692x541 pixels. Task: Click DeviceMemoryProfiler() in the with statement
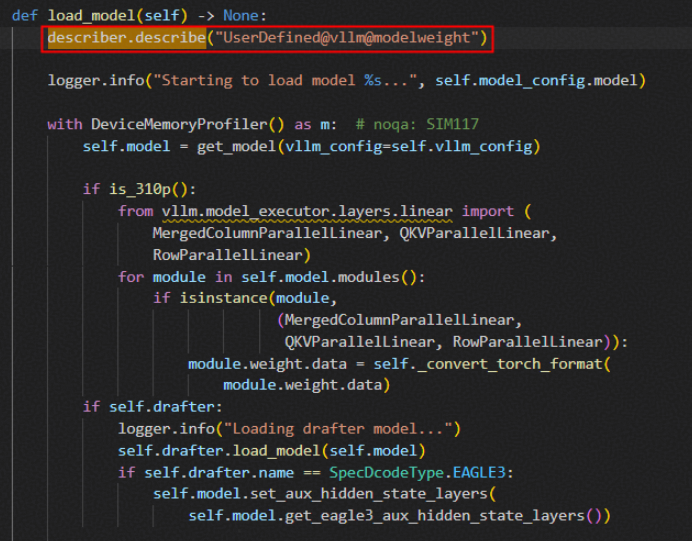(188, 124)
